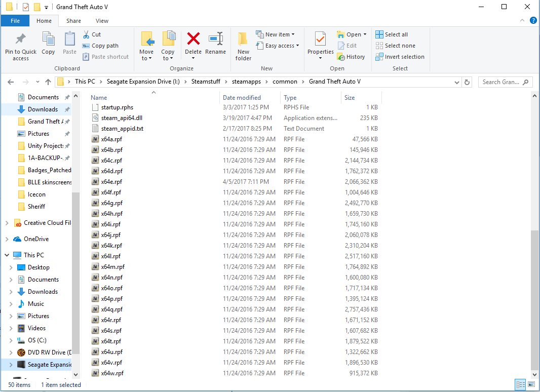This screenshot has width=540, height=392.
Task: Collapse the This PC tree node
Action: click(x=7, y=255)
